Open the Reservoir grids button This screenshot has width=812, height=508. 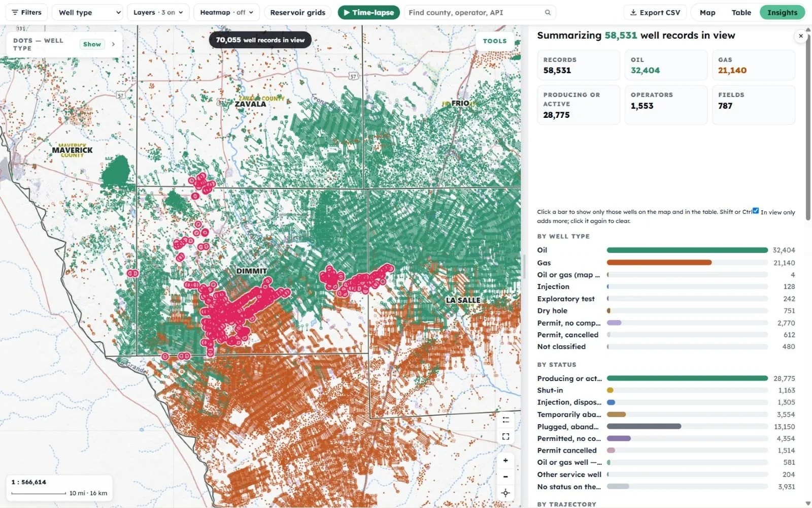coord(298,12)
